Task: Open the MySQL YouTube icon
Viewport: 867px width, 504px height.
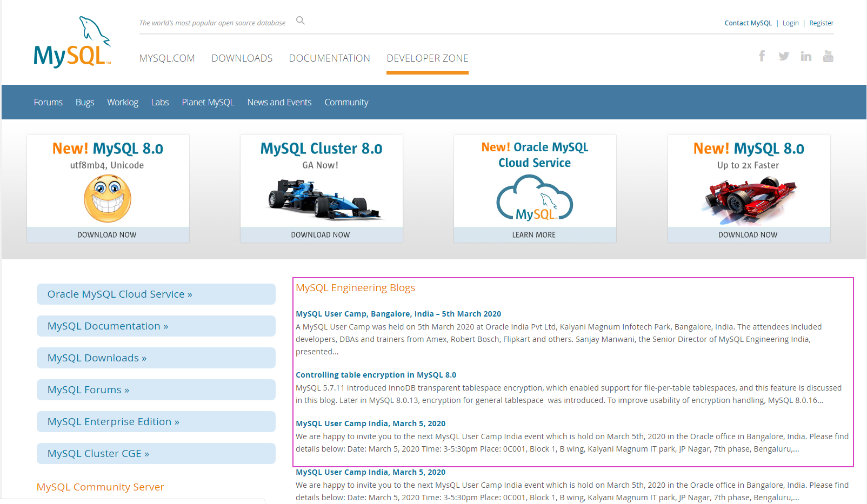Action: point(828,56)
